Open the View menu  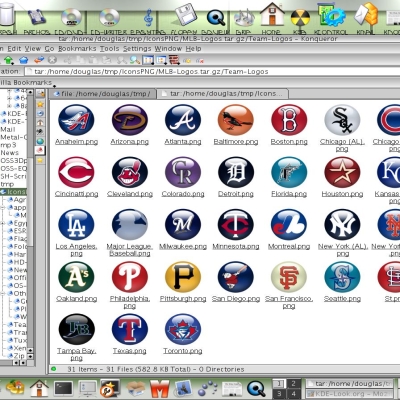33,49
